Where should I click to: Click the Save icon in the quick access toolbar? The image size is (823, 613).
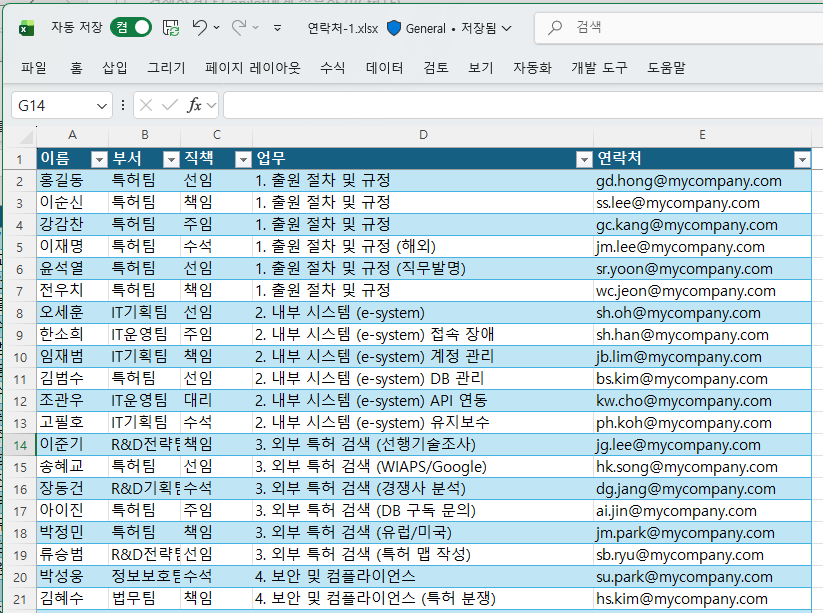click(171, 28)
